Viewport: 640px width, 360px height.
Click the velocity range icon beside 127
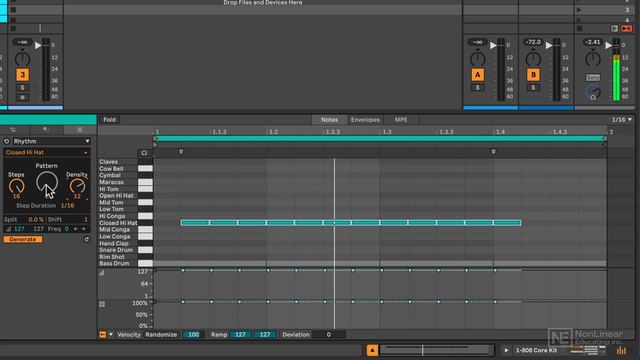8,229
